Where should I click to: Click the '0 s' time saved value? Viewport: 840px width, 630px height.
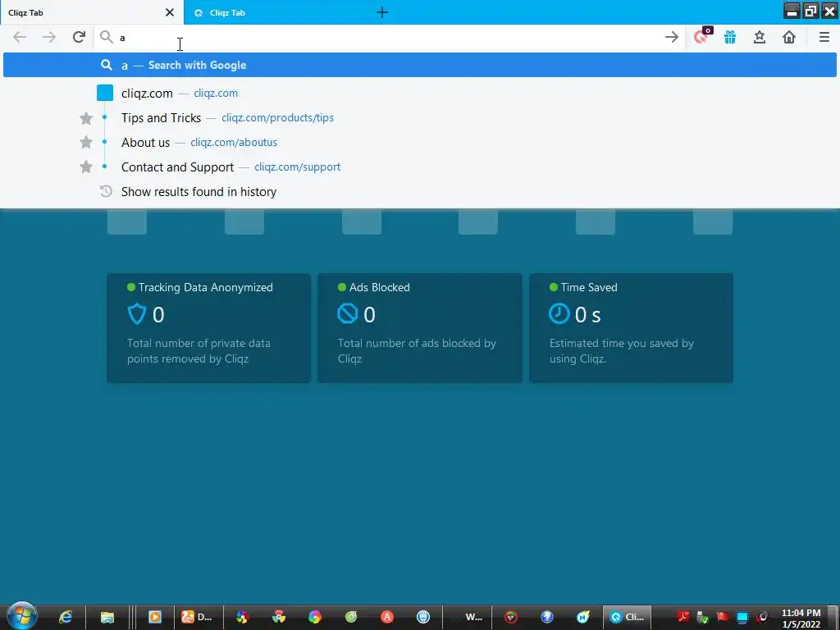(x=587, y=315)
